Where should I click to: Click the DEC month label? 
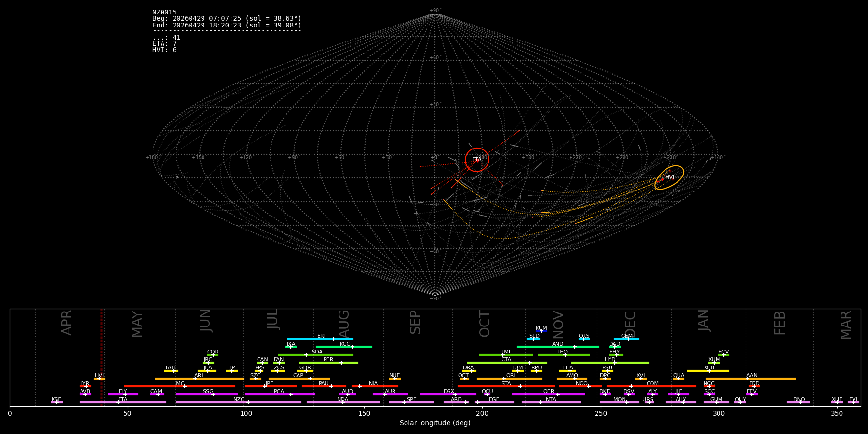coord(630,324)
